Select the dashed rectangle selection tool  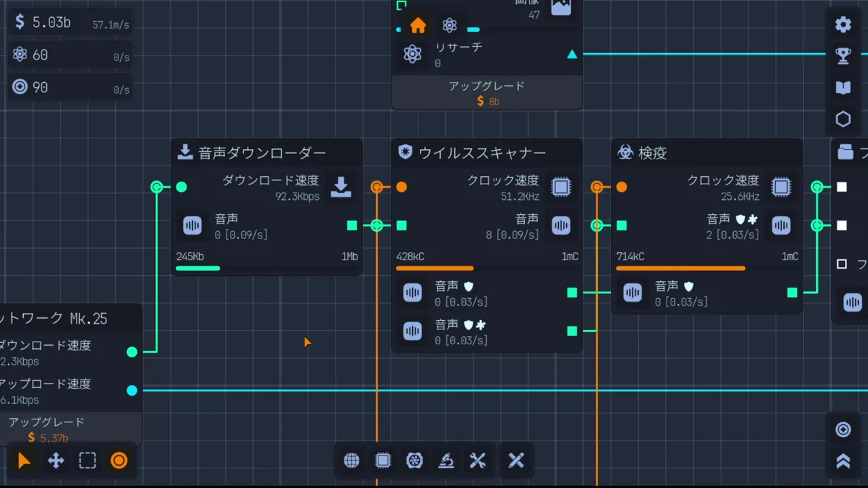tap(87, 461)
